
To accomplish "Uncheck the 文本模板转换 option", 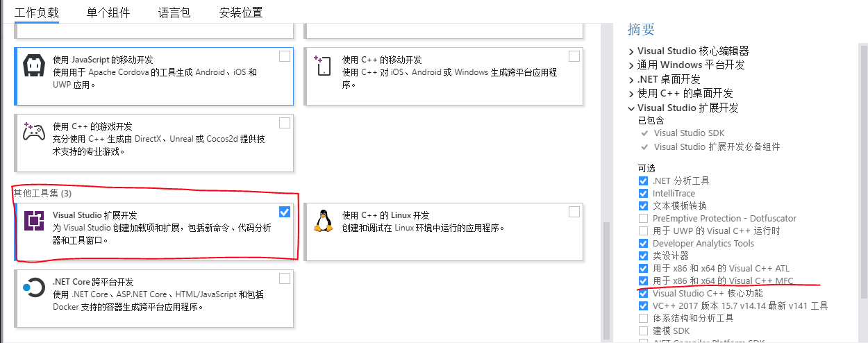I will click(x=643, y=206).
